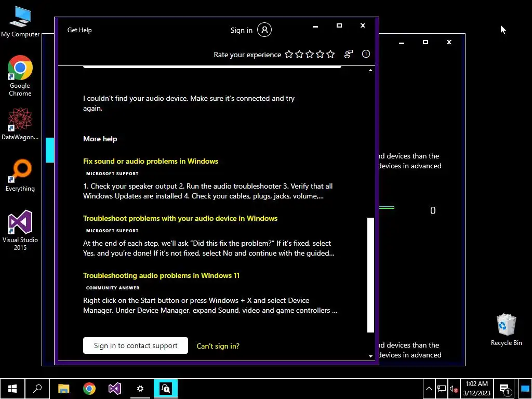Open Visual Studio from the taskbar
Image resolution: width=532 pixels, height=399 pixels.
click(115, 389)
